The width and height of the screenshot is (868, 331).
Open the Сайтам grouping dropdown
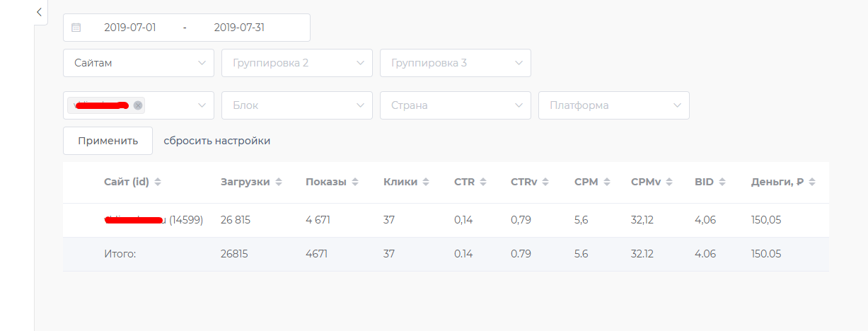tap(139, 63)
